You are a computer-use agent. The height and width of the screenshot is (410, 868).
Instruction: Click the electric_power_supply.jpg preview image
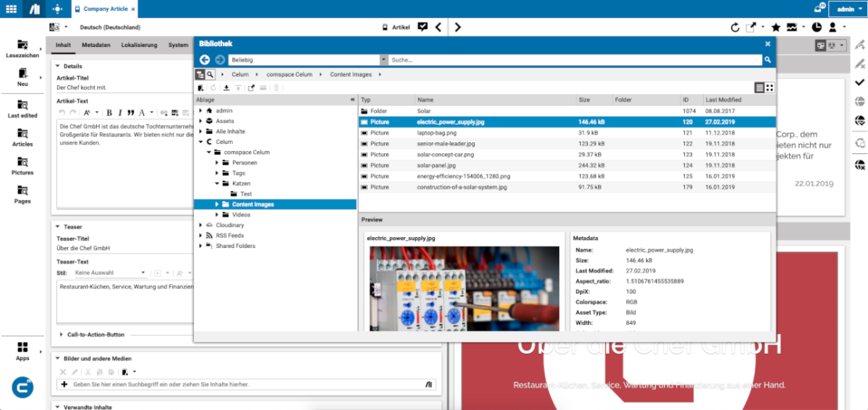click(464, 288)
